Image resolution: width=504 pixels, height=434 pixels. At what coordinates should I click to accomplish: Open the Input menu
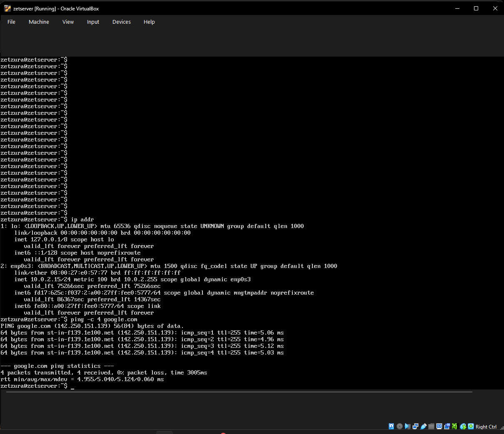[x=93, y=22]
